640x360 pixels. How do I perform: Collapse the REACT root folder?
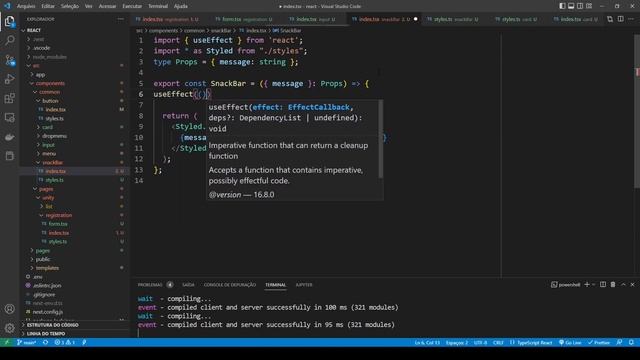click(x=23, y=30)
